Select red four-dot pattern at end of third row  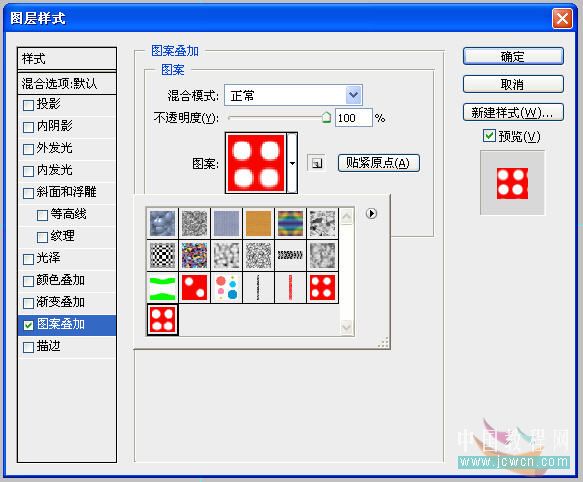(322, 287)
